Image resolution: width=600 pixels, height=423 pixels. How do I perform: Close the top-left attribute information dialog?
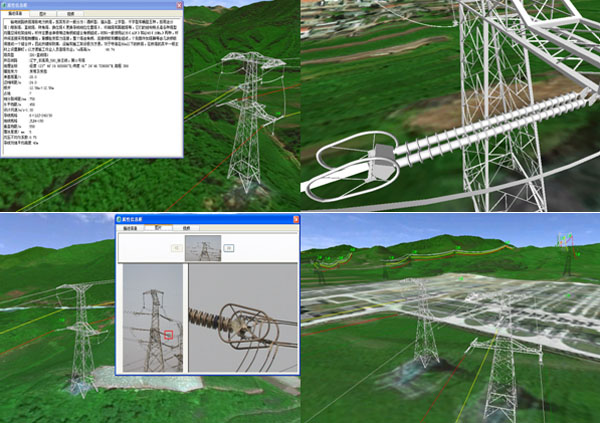click(x=176, y=5)
